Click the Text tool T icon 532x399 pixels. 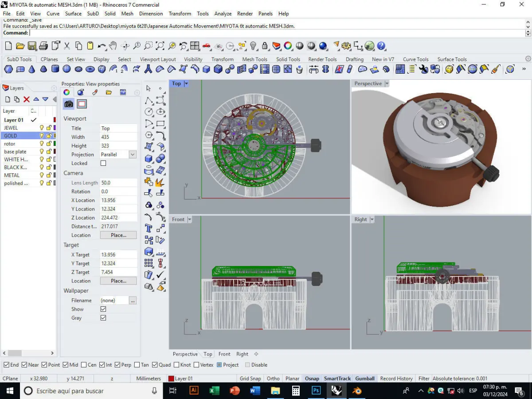[149, 228]
